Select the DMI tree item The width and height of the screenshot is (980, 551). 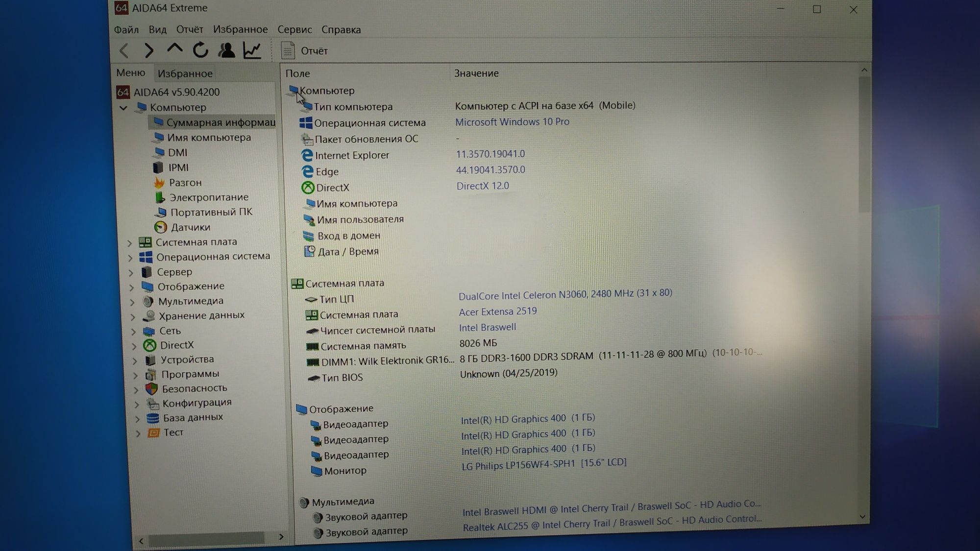(x=171, y=153)
